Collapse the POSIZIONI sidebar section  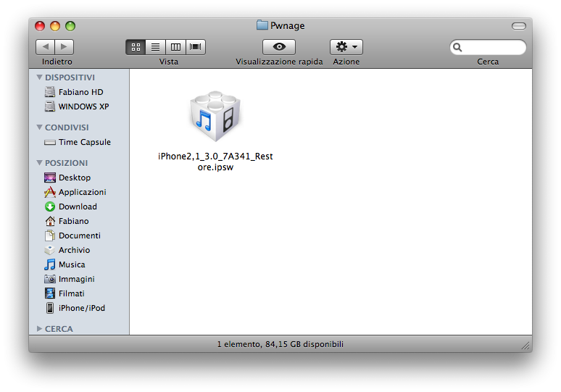point(39,163)
